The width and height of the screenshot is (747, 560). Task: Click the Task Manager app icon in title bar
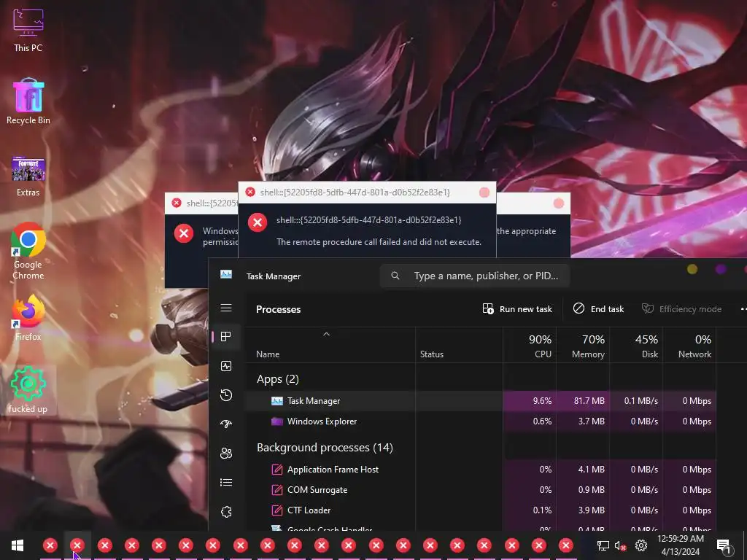point(226,275)
